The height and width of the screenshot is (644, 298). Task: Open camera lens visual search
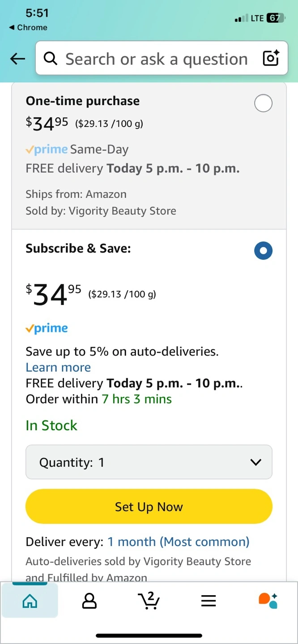click(x=271, y=59)
